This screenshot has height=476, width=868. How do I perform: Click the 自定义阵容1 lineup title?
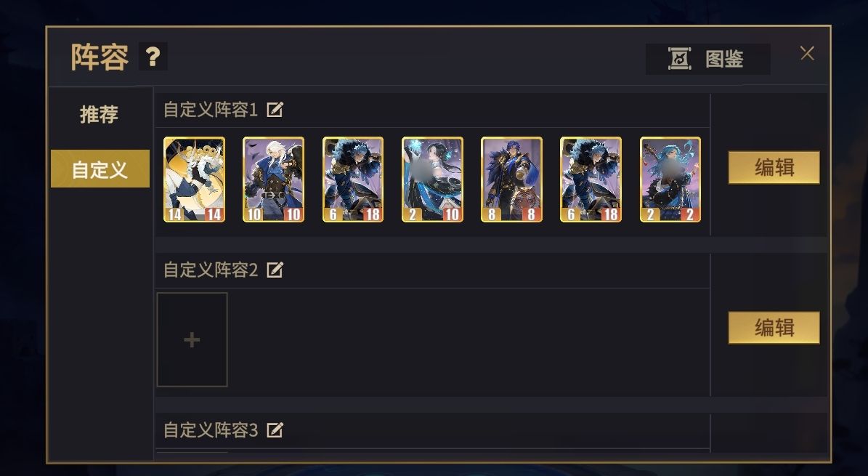pyautogui.click(x=211, y=110)
